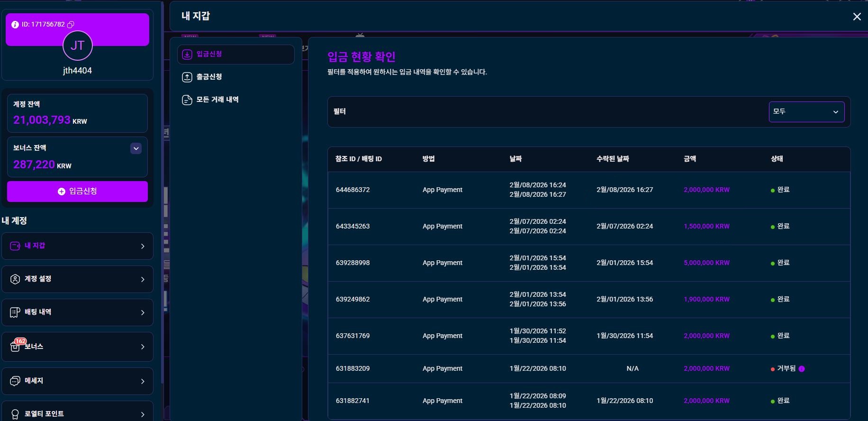Click the 메세지 chat bubble icon
This screenshot has height=421, width=868.
click(15, 381)
